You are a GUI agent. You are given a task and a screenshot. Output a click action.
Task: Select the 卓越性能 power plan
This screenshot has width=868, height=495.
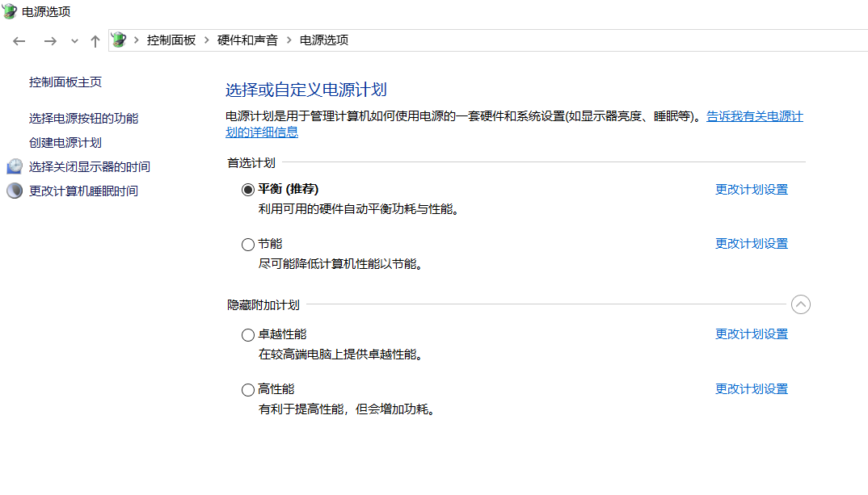click(248, 334)
